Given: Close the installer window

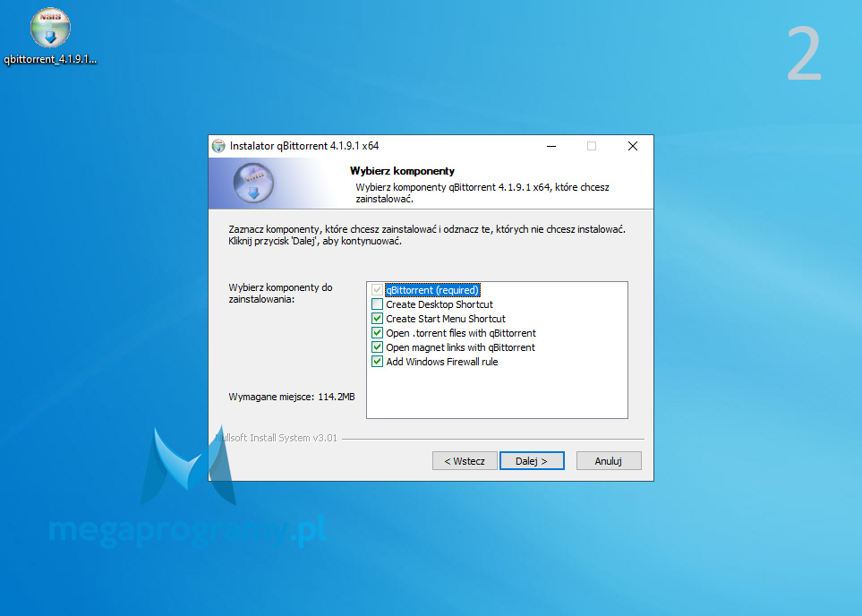Looking at the screenshot, I should coord(633,146).
